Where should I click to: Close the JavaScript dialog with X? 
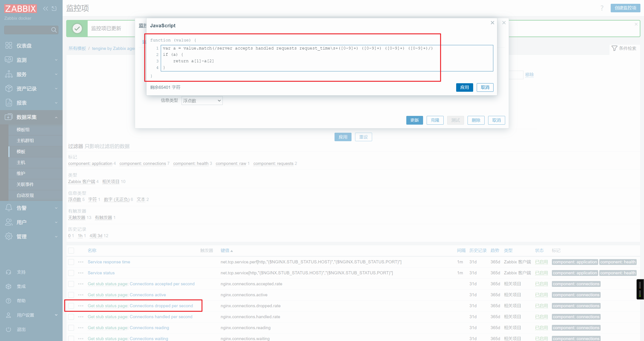492,23
